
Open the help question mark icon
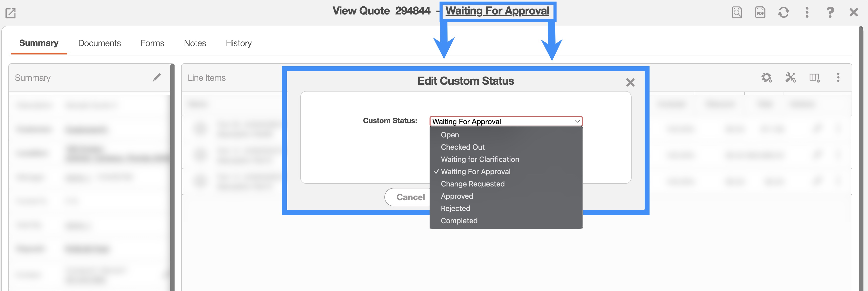pos(830,13)
